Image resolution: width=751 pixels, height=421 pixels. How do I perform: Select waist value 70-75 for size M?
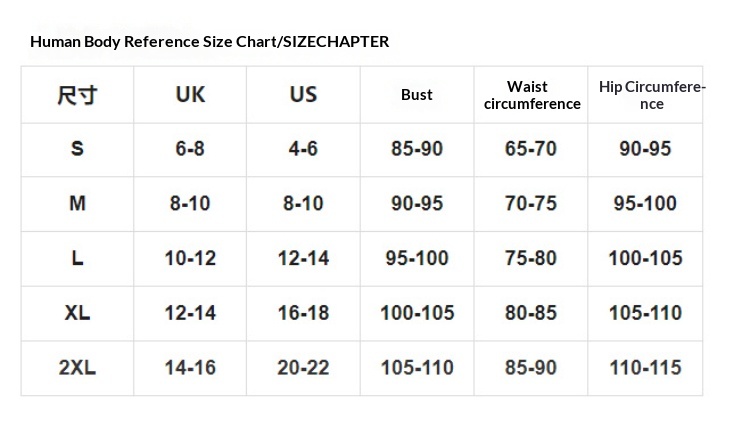tap(531, 203)
